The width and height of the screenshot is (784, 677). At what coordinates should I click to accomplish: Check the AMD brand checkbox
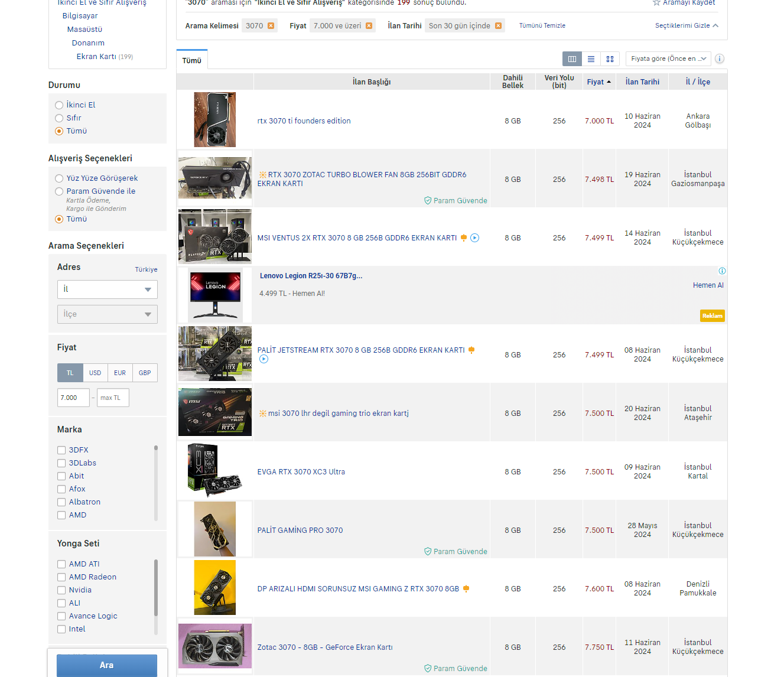pyautogui.click(x=61, y=515)
